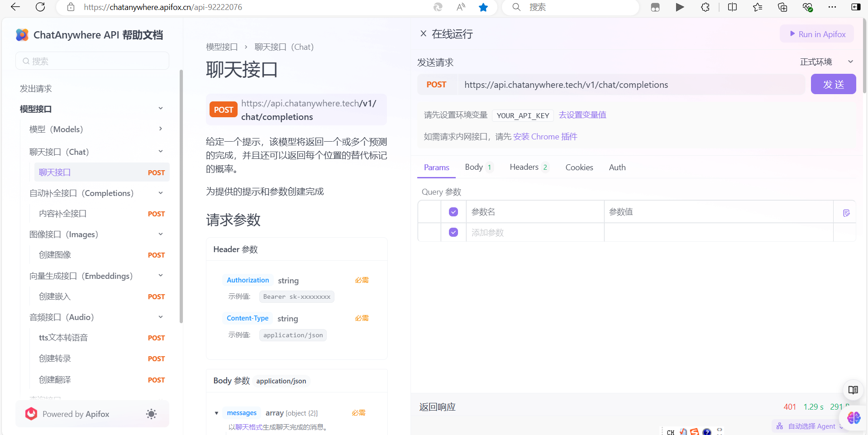The height and width of the screenshot is (435, 868).
Task: Switch to the Params tab
Action: (436, 167)
